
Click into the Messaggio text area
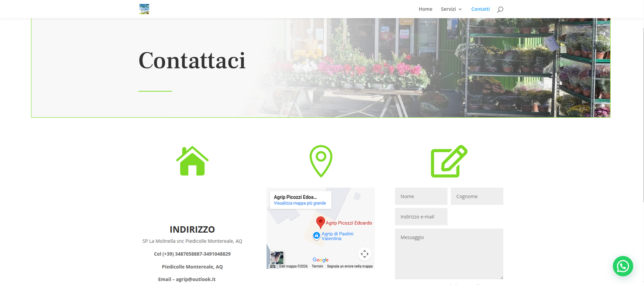[x=449, y=254]
